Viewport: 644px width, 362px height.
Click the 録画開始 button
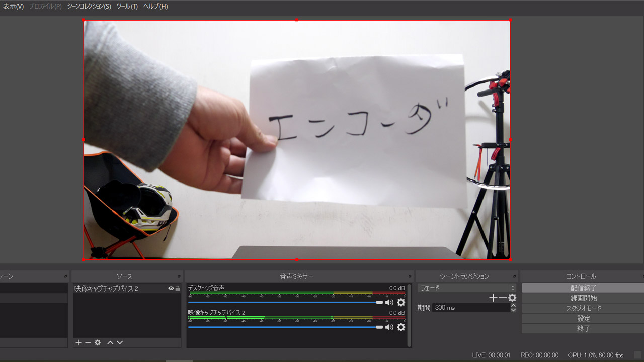click(x=583, y=298)
